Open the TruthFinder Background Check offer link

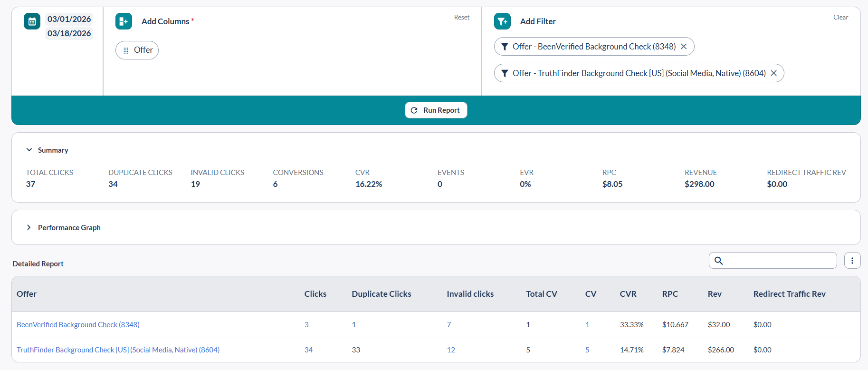(x=118, y=350)
